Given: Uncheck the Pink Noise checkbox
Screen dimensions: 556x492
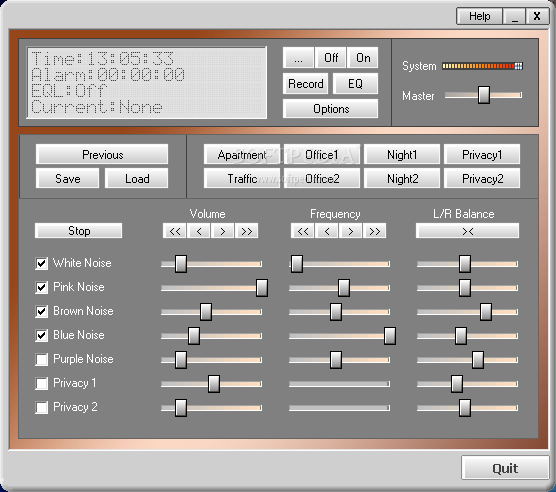Looking at the screenshot, I should pyautogui.click(x=41, y=287).
